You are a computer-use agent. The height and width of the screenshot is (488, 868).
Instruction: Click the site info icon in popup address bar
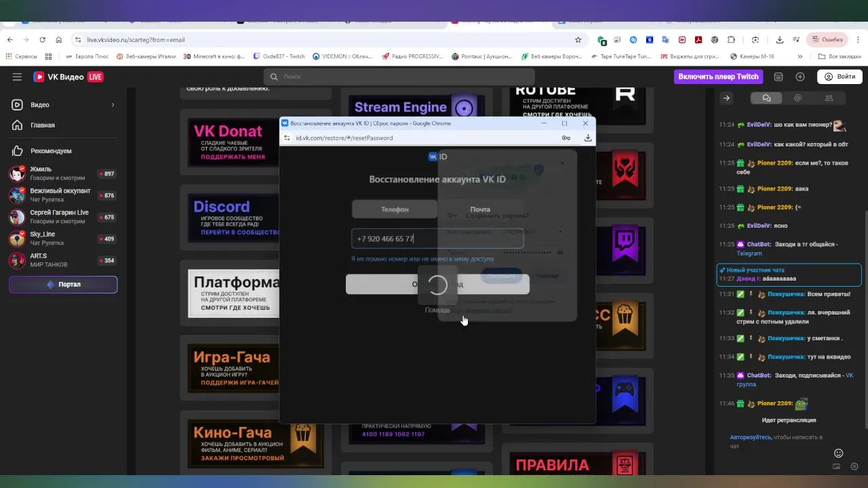coord(287,138)
